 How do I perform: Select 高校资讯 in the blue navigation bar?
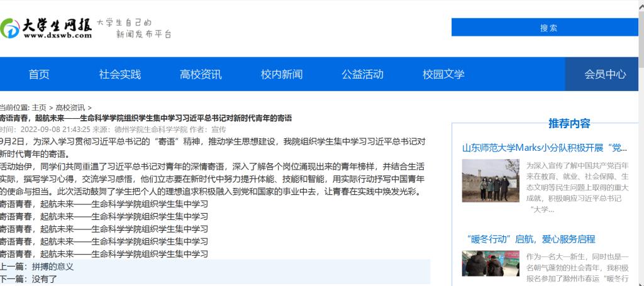[x=201, y=74]
